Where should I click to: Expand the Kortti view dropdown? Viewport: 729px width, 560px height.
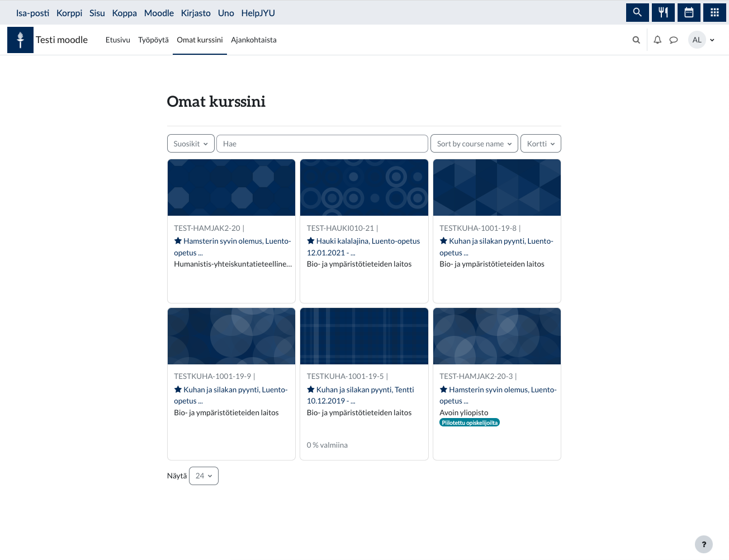pyautogui.click(x=541, y=144)
